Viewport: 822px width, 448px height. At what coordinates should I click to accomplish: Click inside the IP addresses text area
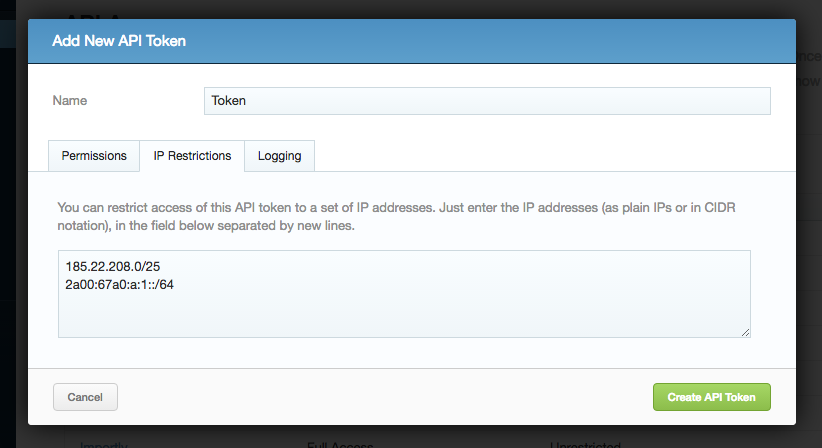tap(404, 294)
